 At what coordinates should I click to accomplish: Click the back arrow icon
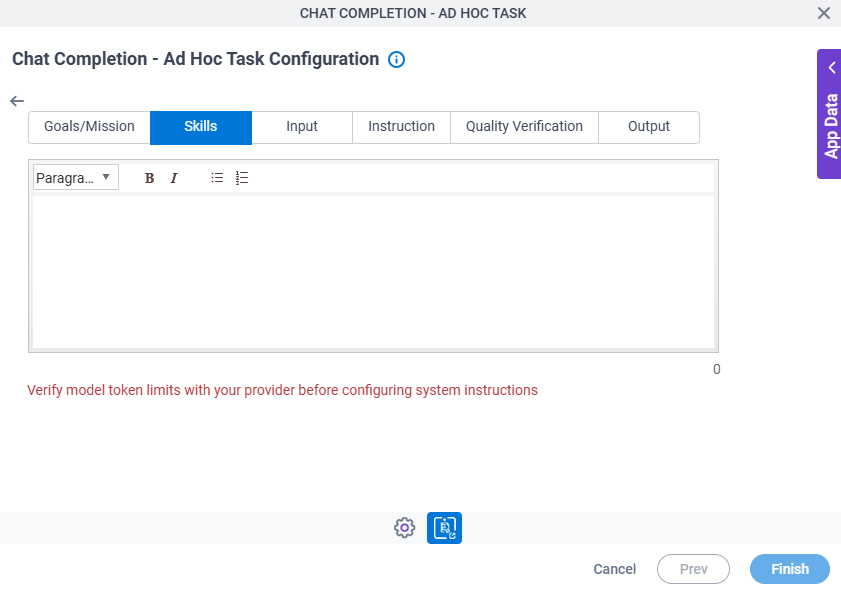tap(17, 101)
